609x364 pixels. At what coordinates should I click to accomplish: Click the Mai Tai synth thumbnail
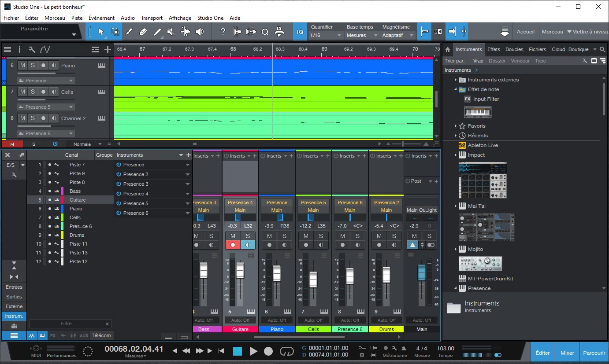[486, 227]
